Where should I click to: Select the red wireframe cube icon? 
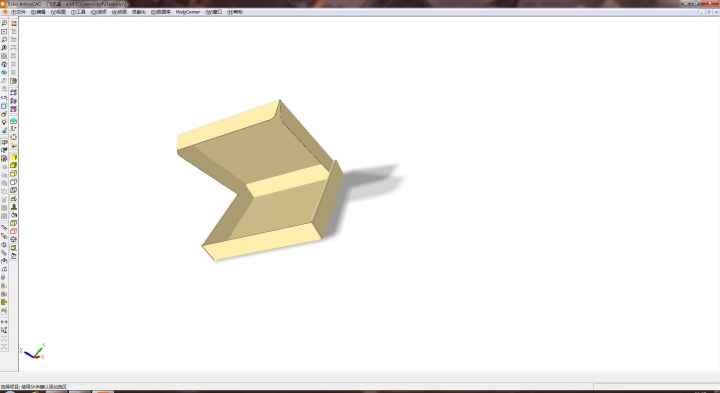click(x=13, y=231)
